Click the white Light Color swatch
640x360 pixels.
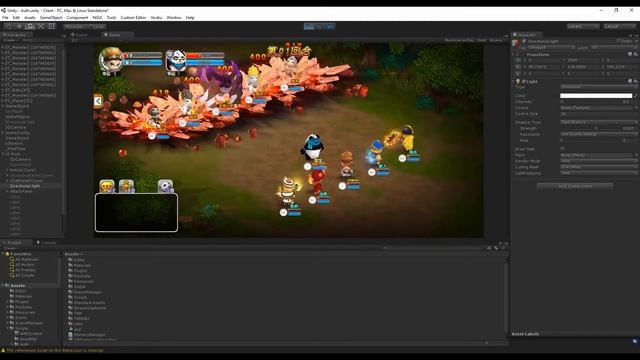pyautogui.click(x=596, y=96)
